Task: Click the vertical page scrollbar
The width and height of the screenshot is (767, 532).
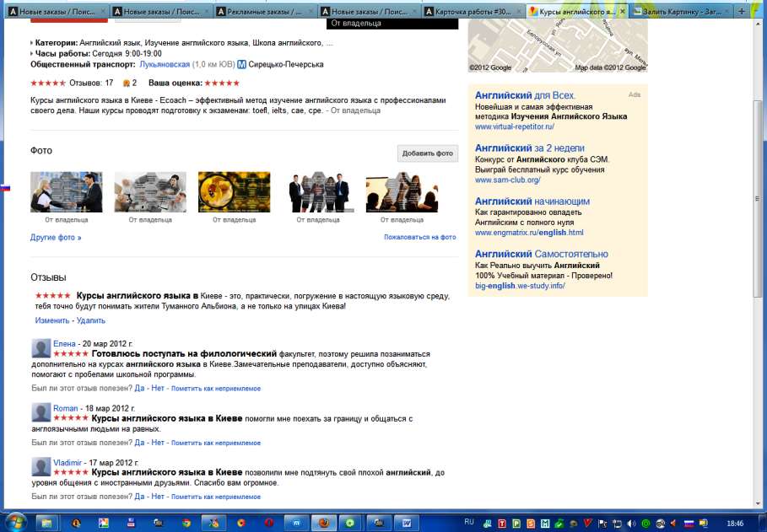Action: [x=757, y=198]
